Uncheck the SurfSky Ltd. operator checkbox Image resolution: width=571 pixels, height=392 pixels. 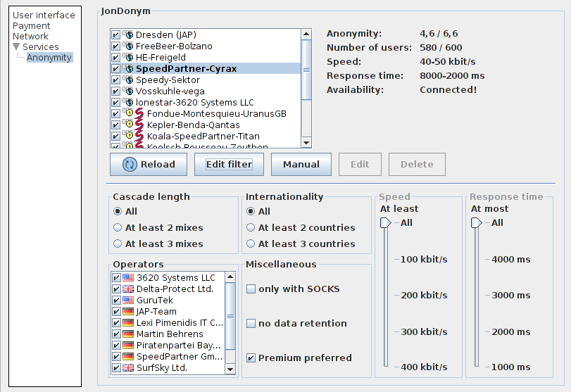point(116,368)
